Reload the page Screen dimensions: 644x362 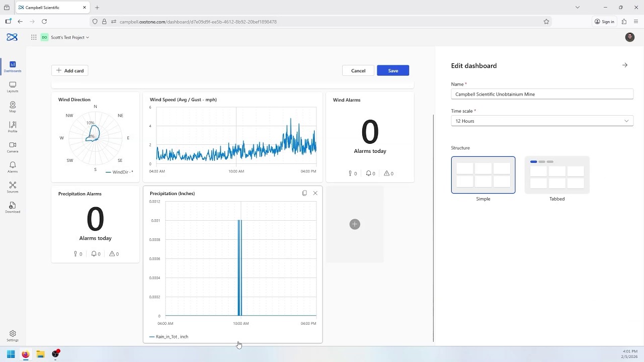44,22
